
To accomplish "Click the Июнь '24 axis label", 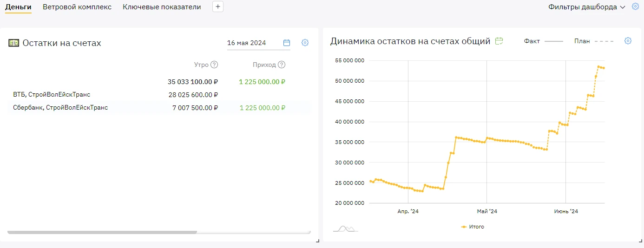I will [566, 211].
